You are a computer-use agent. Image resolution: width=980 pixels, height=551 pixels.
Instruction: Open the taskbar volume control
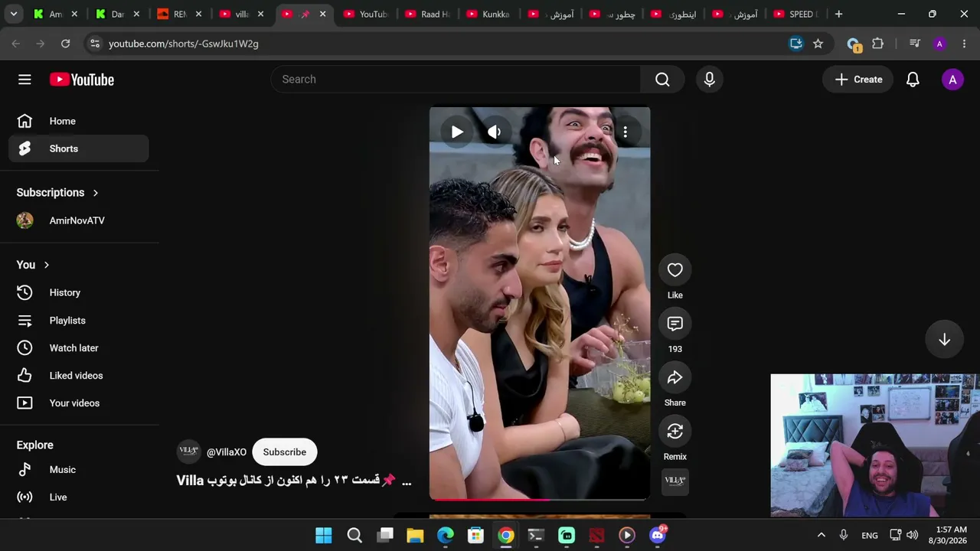point(912,535)
